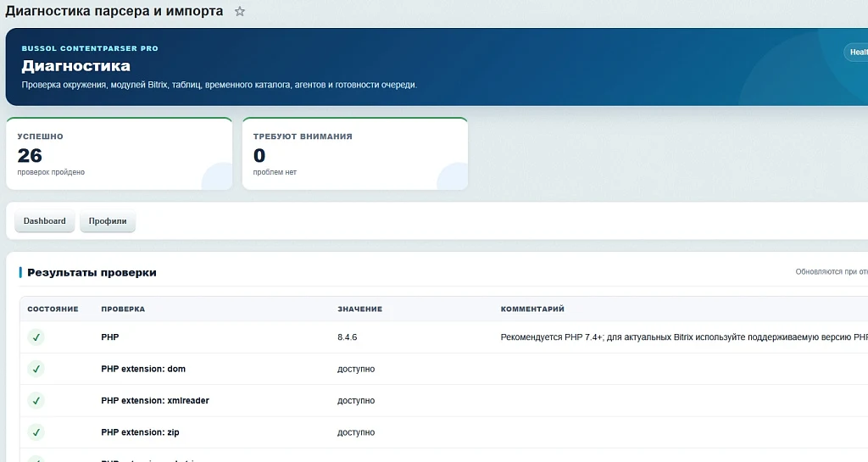This screenshot has height=462, width=868.
Task: Click the Комментарий column header
Action: tap(532, 309)
